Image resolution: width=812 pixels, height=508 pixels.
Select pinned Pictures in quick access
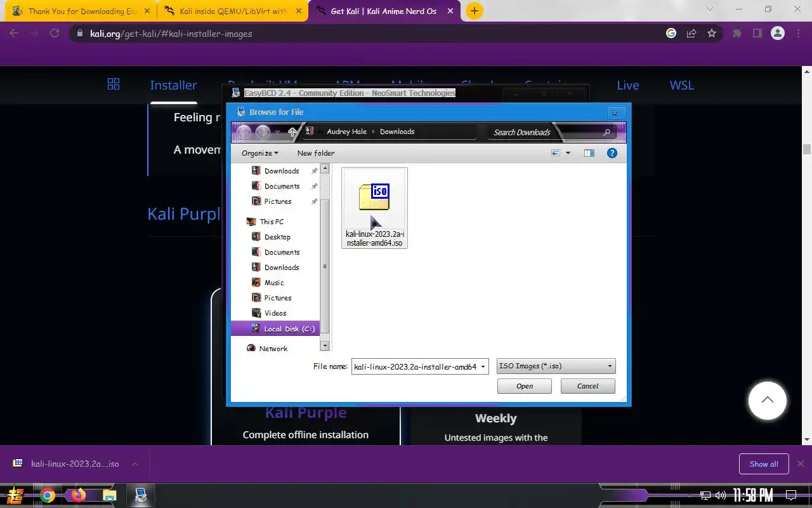278,201
